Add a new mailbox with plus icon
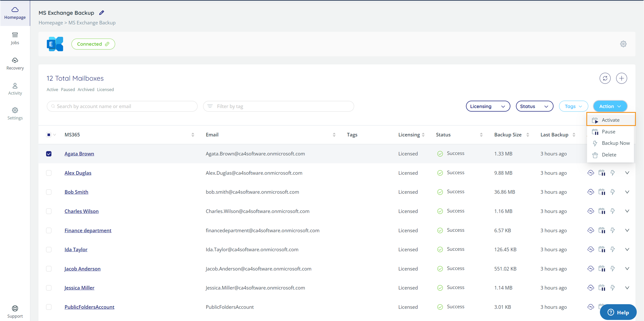Image resolution: width=644 pixels, height=321 pixels. (x=621, y=78)
